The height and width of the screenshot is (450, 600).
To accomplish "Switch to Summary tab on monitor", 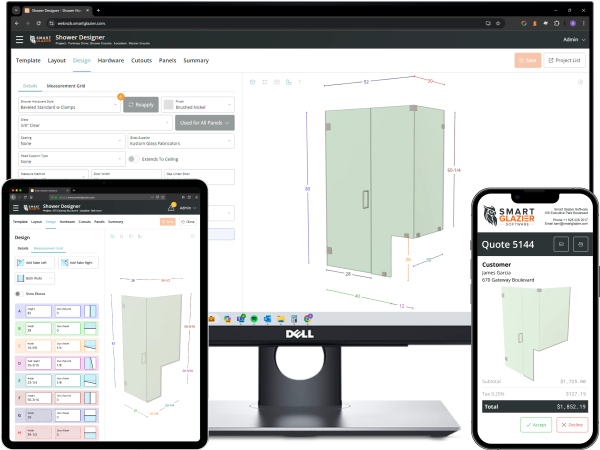I will coord(196,60).
